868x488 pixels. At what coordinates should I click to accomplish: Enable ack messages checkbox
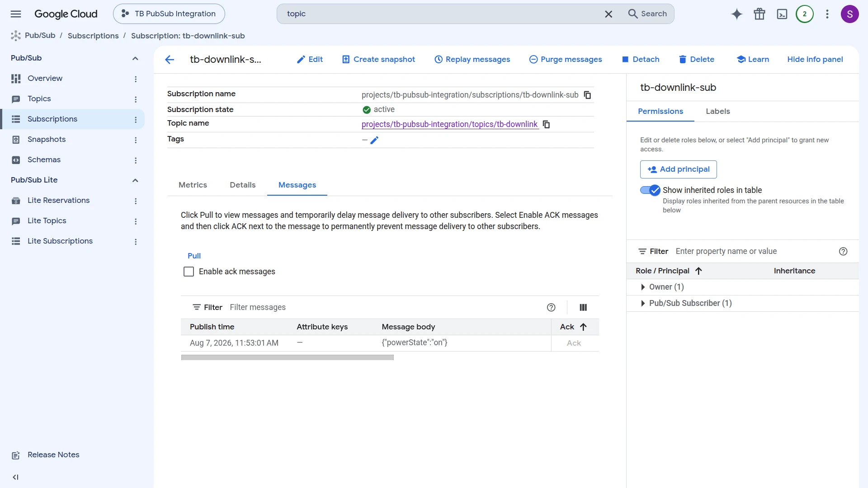[x=189, y=272]
